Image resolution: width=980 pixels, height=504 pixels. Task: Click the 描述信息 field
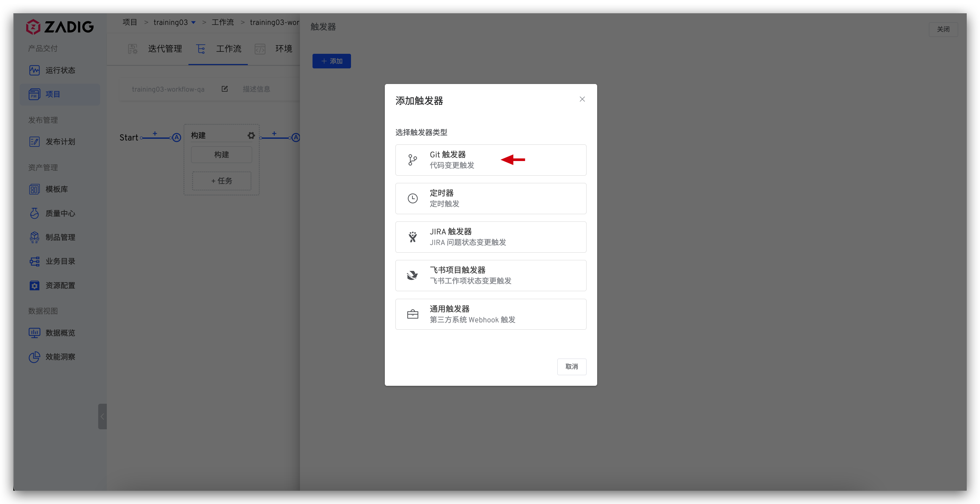pyautogui.click(x=256, y=89)
